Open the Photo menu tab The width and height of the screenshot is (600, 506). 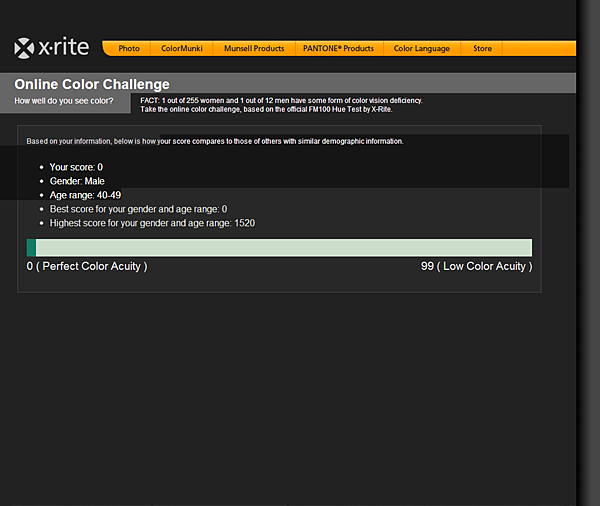pyautogui.click(x=129, y=49)
